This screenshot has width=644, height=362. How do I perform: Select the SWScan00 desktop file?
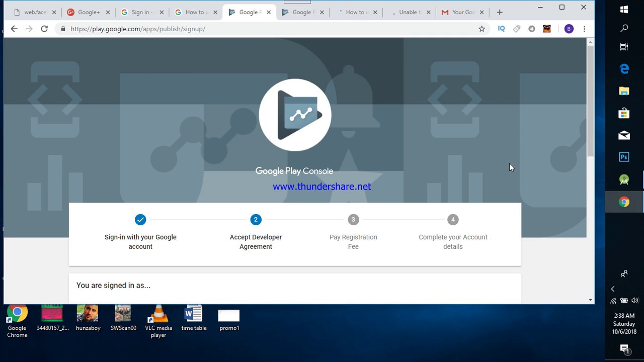click(x=123, y=318)
